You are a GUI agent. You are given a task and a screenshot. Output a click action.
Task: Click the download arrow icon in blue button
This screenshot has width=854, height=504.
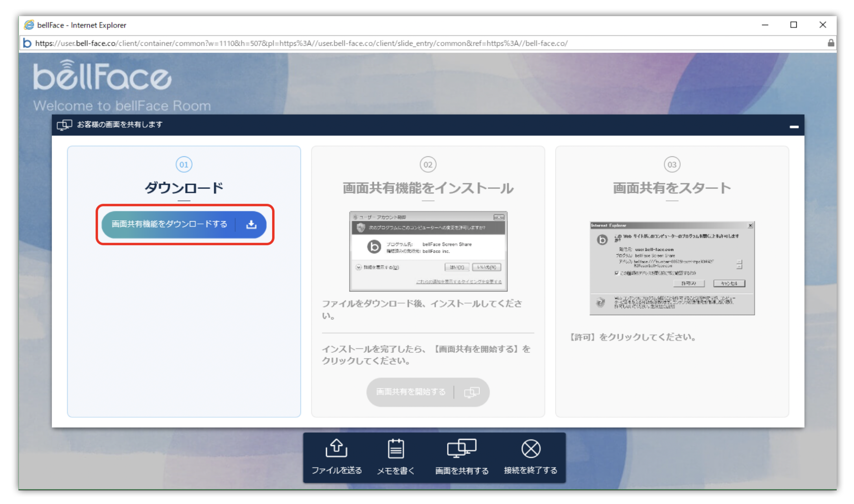[251, 224]
